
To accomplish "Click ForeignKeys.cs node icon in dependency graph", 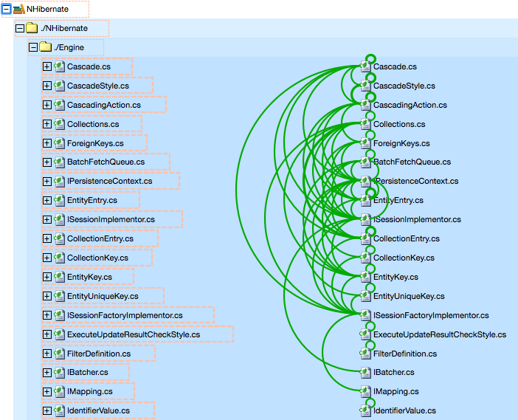I will 365,143.
